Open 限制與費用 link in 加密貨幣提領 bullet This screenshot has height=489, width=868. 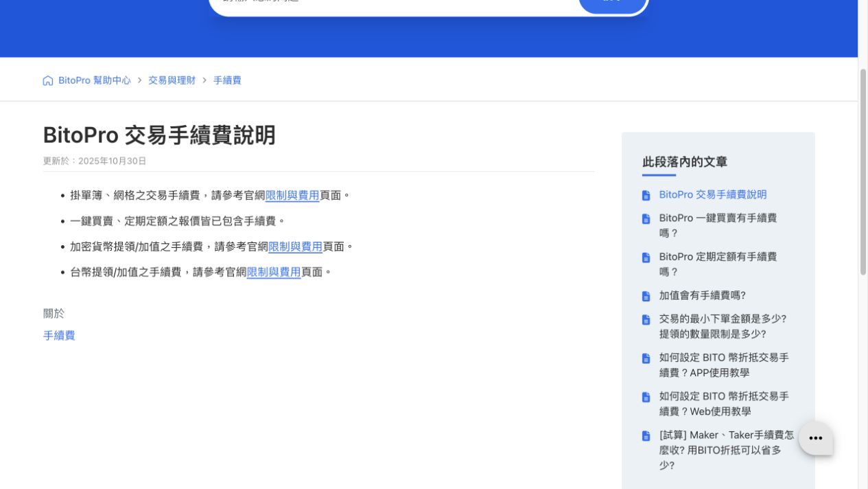pos(295,247)
